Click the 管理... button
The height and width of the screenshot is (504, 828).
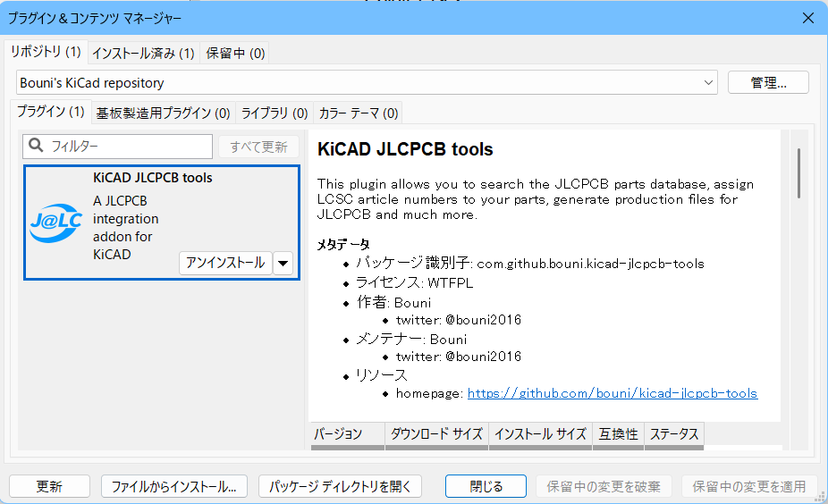768,83
